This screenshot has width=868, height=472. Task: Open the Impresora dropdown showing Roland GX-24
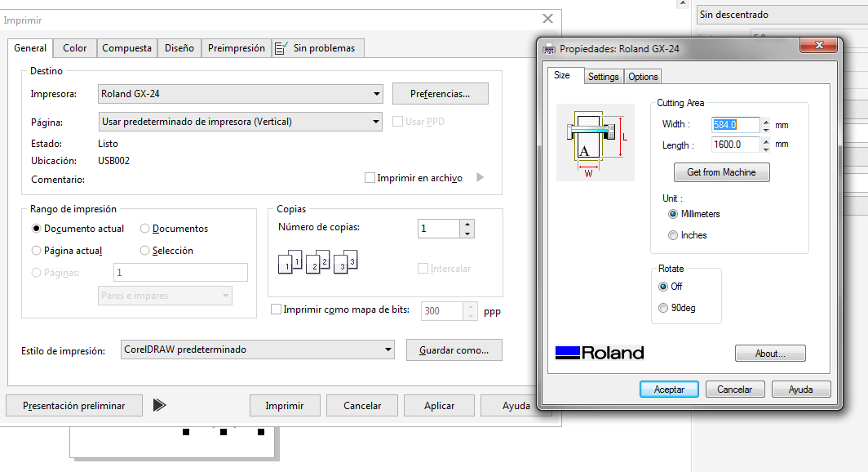point(240,94)
